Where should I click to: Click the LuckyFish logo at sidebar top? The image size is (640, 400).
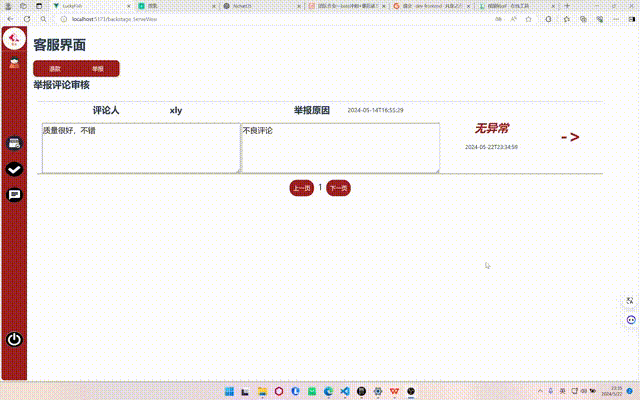[14, 39]
